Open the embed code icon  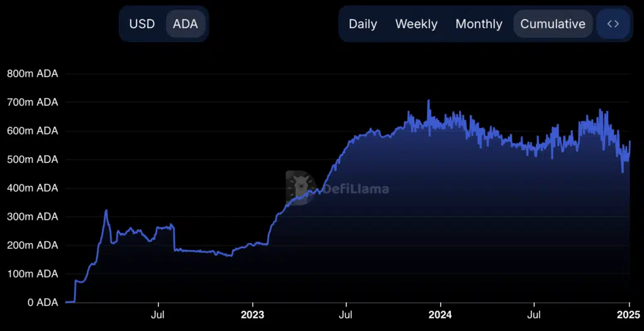click(x=613, y=24)
